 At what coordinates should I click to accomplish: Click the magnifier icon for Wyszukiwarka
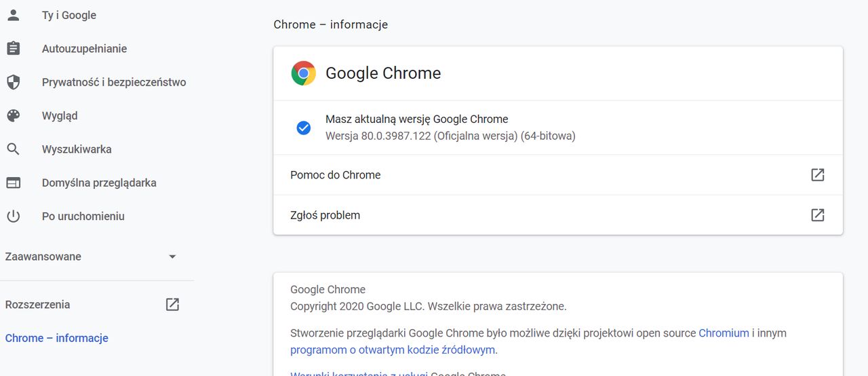[14, 149]
